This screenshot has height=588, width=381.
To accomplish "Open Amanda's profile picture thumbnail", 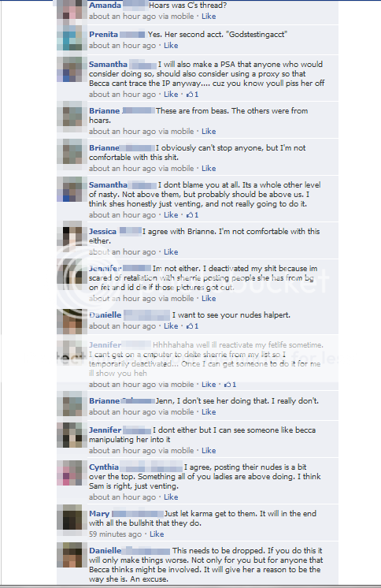I will [69, 9].
